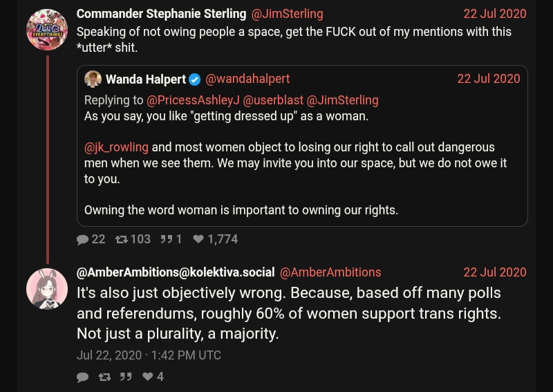Click the heart icon showing 1,774
This screenshot has width=553, height=392.
(198, 239)
